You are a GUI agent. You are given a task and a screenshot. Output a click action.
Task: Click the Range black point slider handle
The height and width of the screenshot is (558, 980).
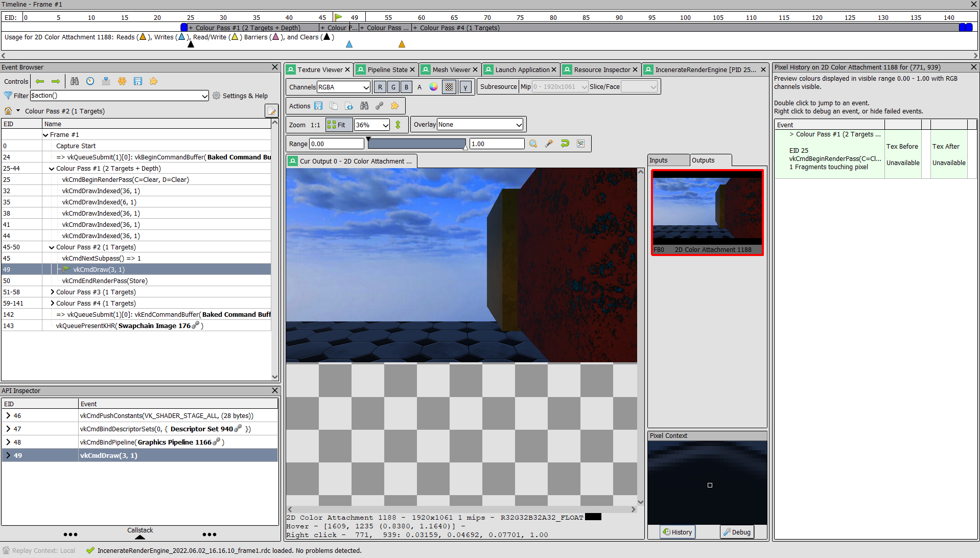tap(368, 139)
